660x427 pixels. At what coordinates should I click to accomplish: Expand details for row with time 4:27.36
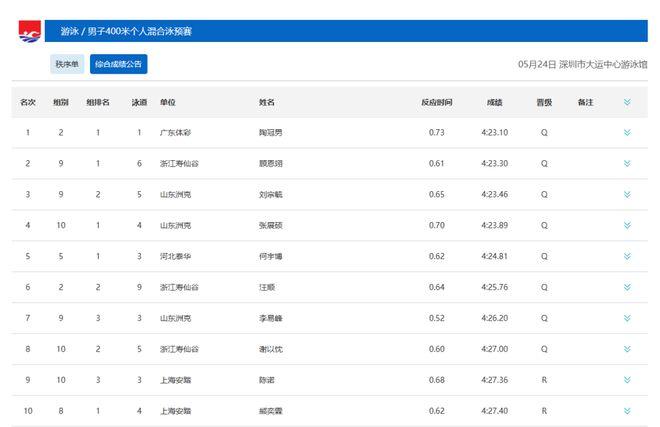(x=627, y=380)
